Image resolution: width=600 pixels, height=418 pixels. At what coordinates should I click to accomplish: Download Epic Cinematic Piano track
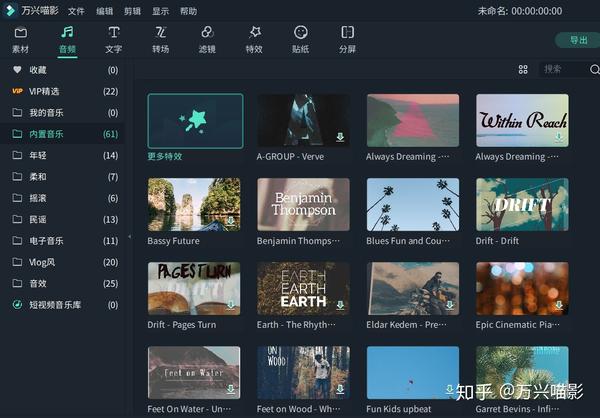point(559,305)
